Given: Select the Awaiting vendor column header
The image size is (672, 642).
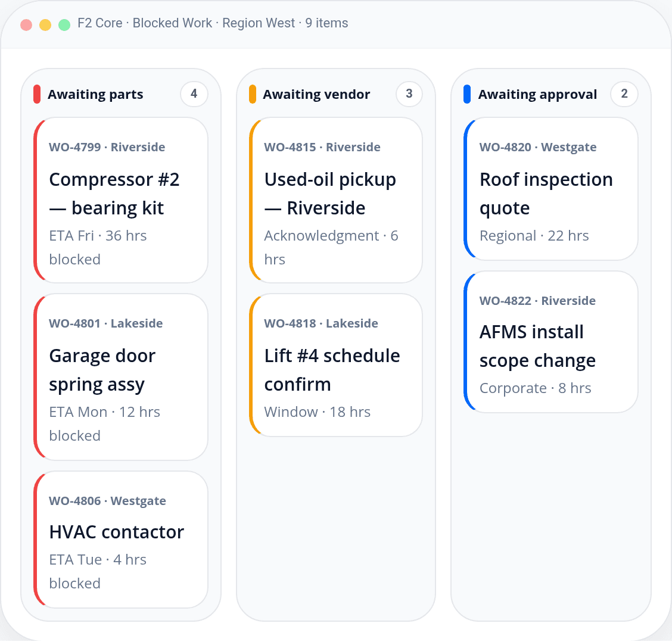Looking at the screenshot, I should tap(316, 94).
